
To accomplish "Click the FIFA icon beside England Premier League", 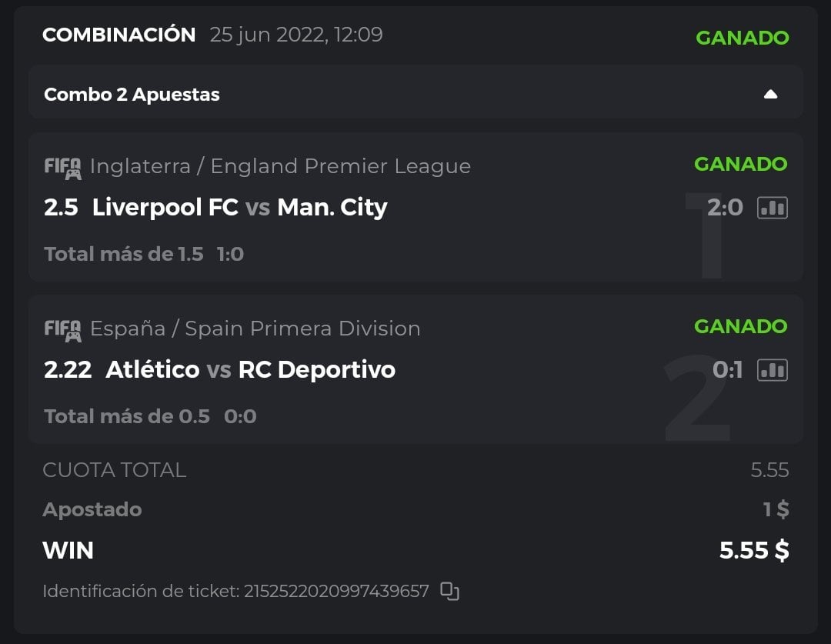I will coord(62,167).
